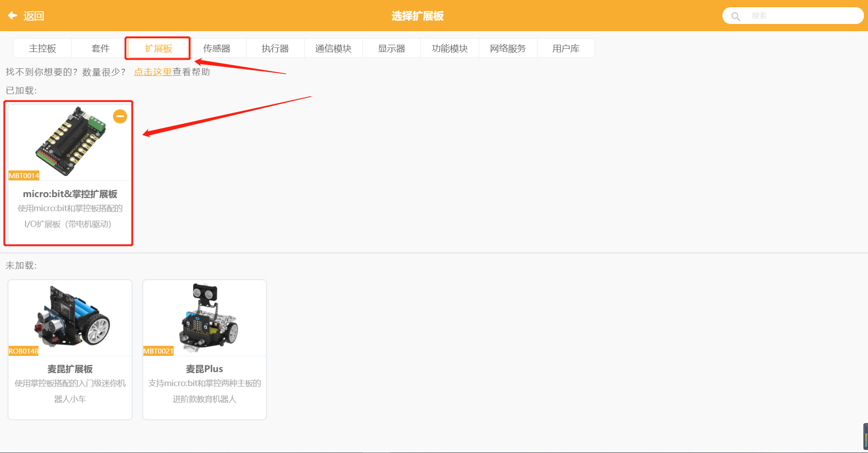Switch to the 功能模块 tab
The height and width of the screenshot is (453, 868).
(450, 48)
